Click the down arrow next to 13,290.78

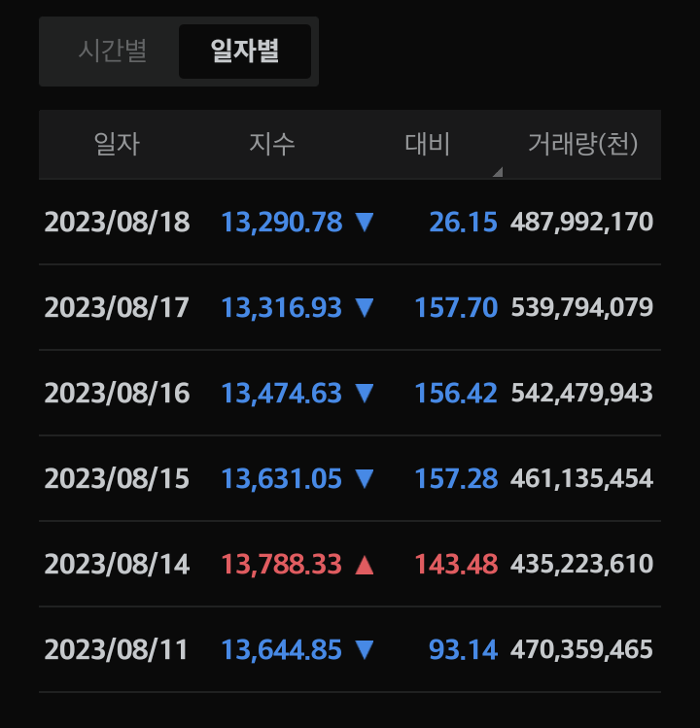point(365,223)
